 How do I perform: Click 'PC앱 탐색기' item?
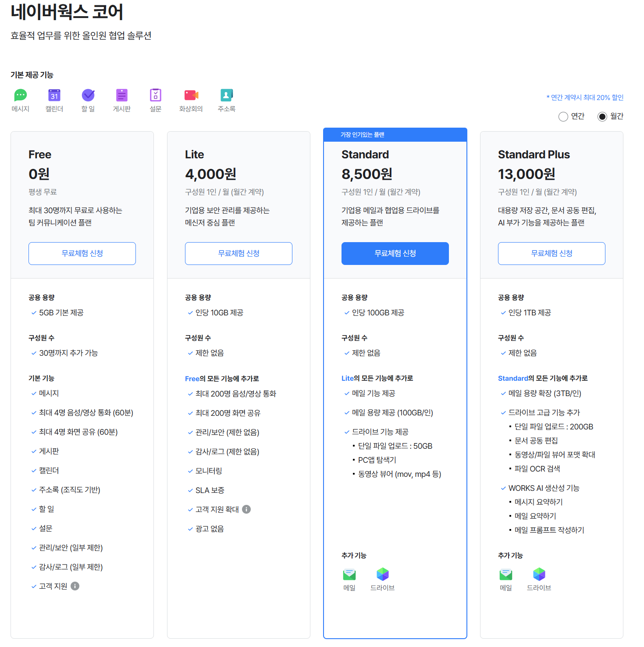377,460
